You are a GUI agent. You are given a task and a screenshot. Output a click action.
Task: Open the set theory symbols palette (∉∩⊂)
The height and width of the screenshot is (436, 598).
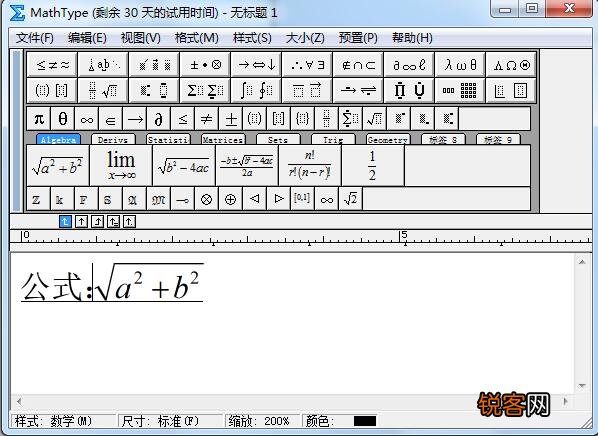358,65
